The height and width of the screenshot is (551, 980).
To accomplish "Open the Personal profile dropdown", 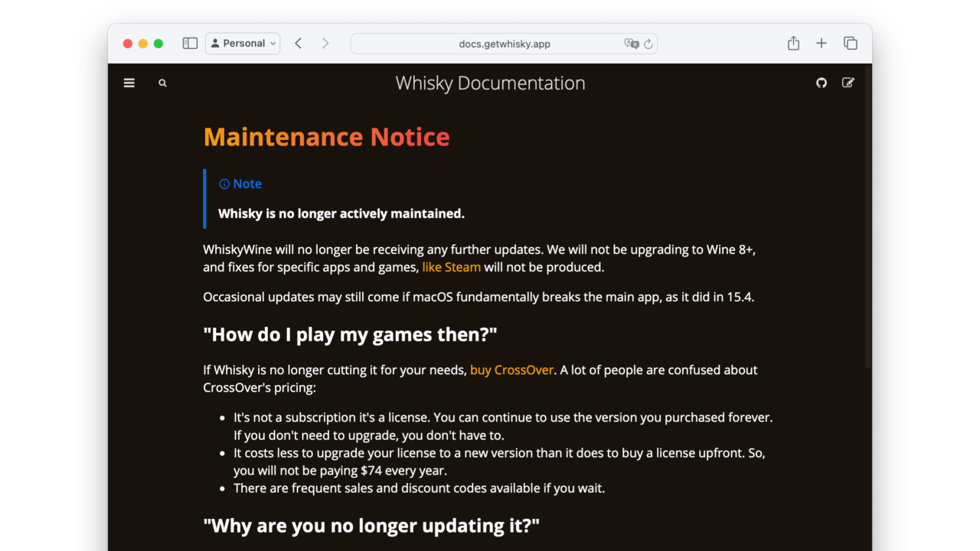I will 243,44.
